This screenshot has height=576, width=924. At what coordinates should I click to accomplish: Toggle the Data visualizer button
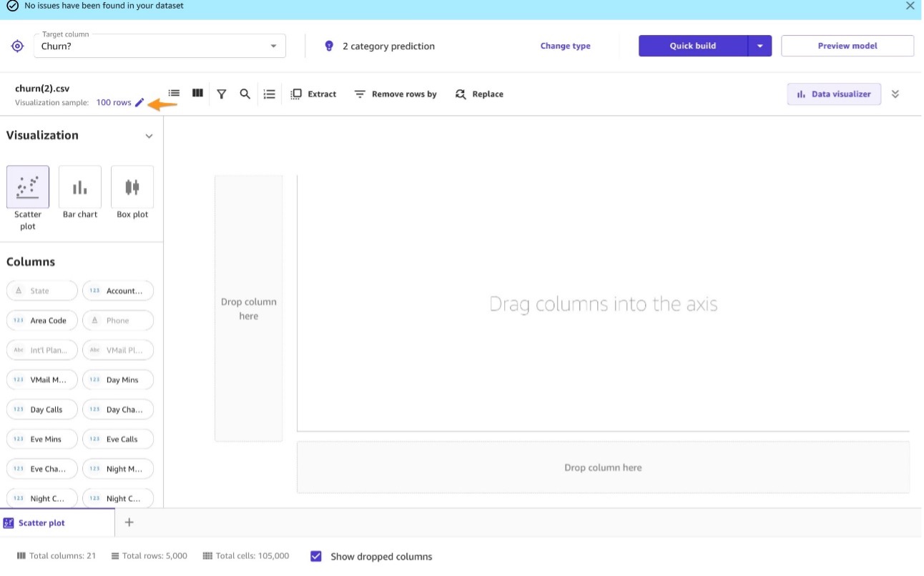tap(834, 94)
